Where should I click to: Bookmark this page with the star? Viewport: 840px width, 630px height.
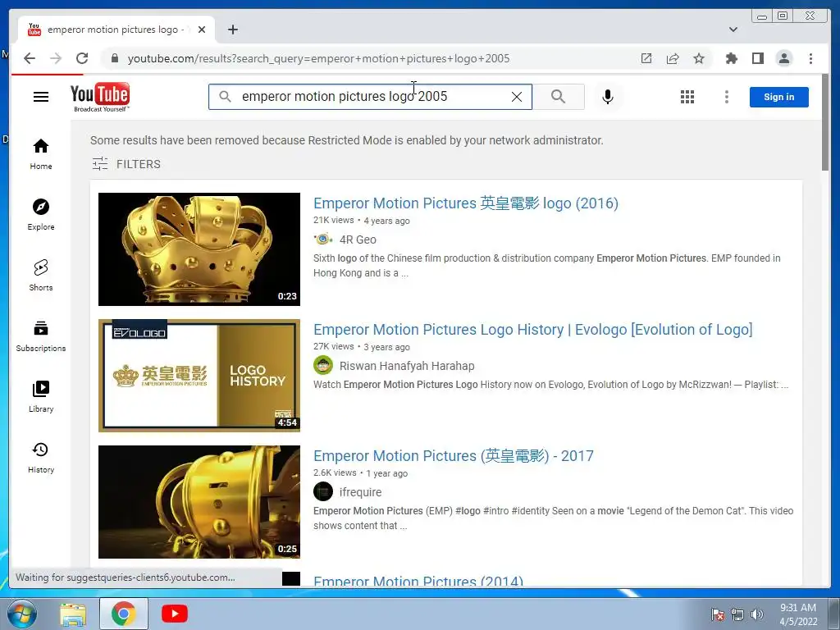(699, 58)
